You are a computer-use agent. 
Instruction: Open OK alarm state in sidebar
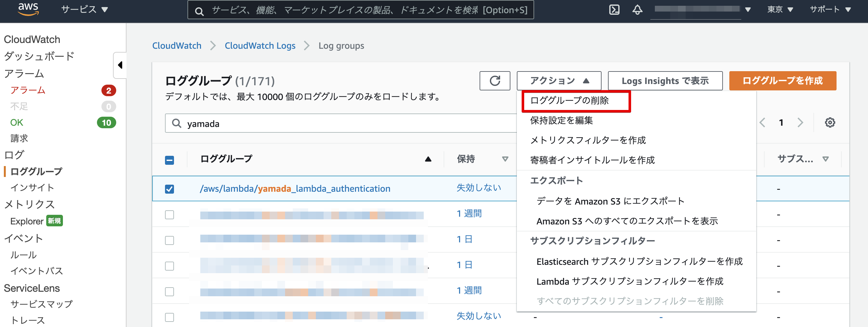[16, 122]
